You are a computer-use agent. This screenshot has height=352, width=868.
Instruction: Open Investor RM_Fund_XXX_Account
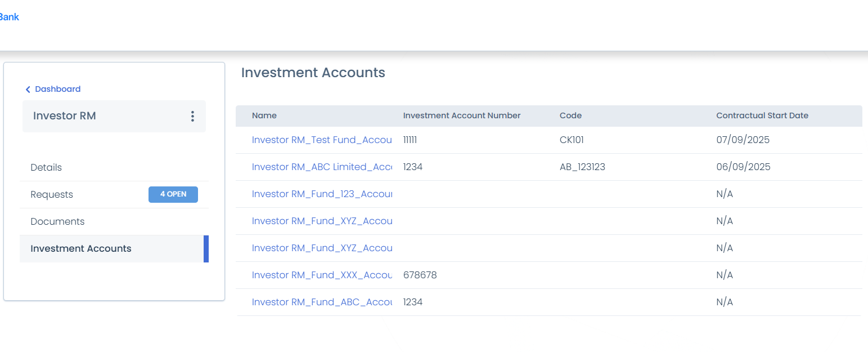pyautogui.click(x=322, y=275)
